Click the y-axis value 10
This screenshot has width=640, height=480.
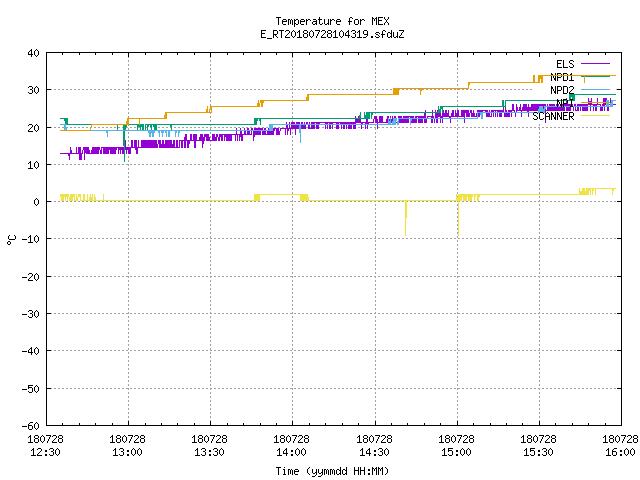tap(33, 165)
